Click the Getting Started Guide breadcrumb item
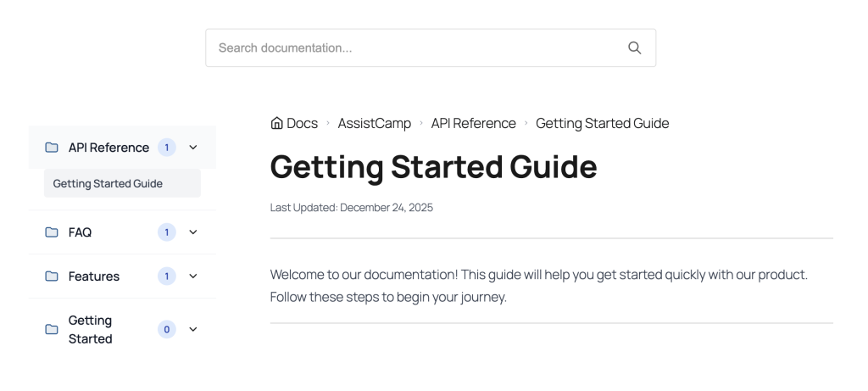The height and width of the screenshot is (391, 868). click(x=602, y=124)
